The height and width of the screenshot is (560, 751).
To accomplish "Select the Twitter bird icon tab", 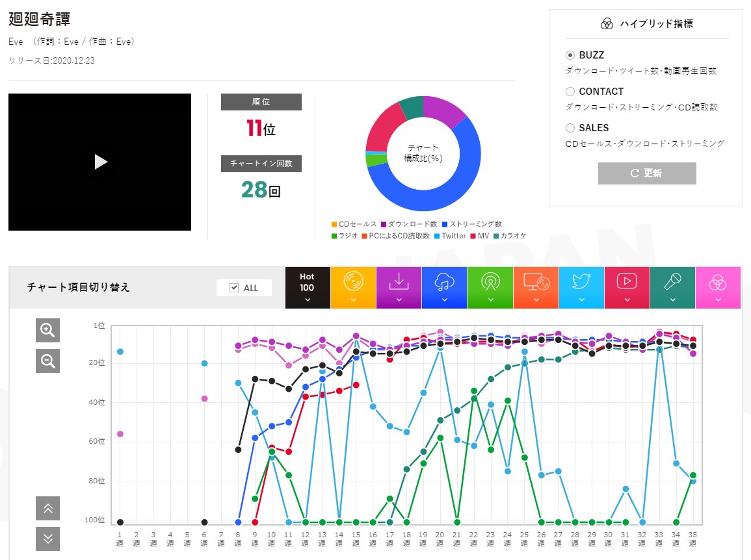I will (581, 288).
